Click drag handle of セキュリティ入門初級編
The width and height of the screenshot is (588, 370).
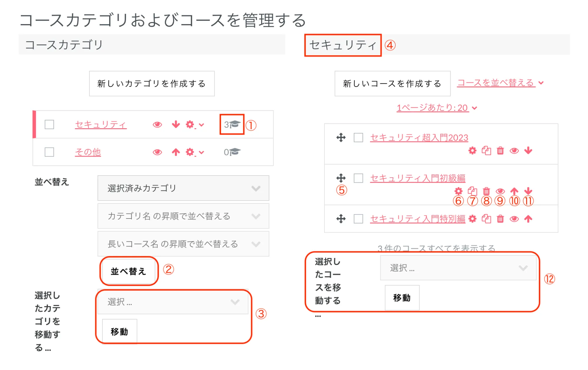(x=341, y=178)
